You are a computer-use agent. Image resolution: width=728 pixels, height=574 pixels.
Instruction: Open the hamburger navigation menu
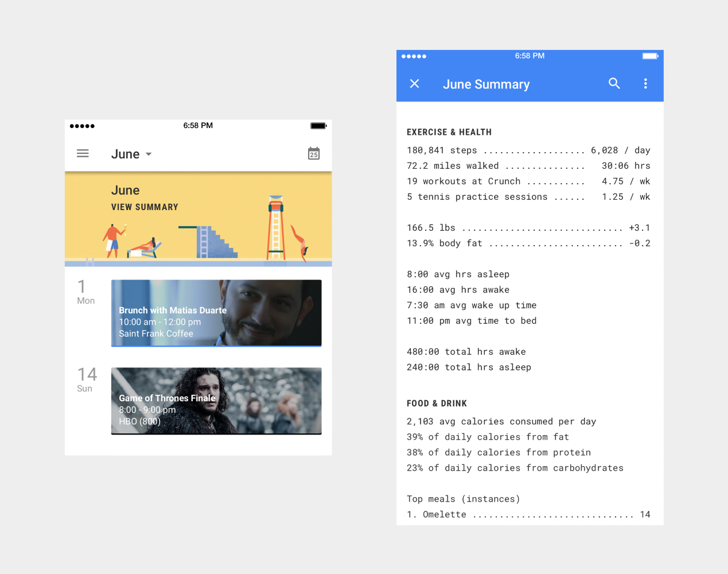point(83,154)
